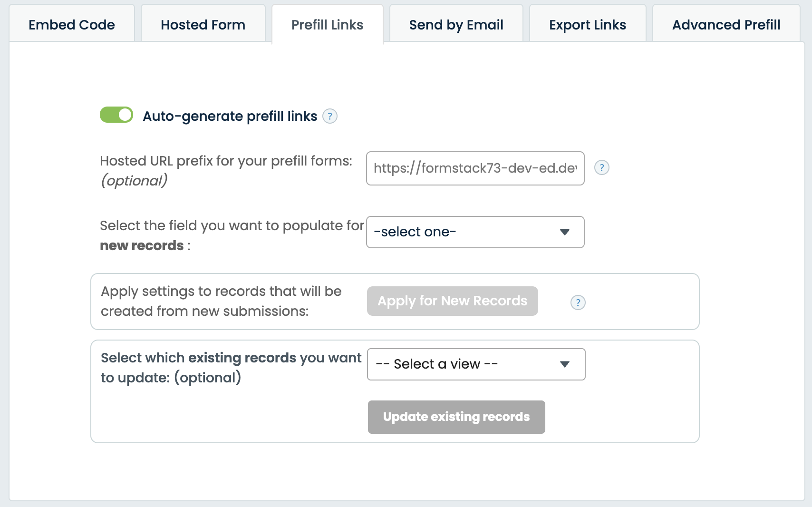Open the Advanced Prefill tab

pyautogui.click(x=726, y=25)
